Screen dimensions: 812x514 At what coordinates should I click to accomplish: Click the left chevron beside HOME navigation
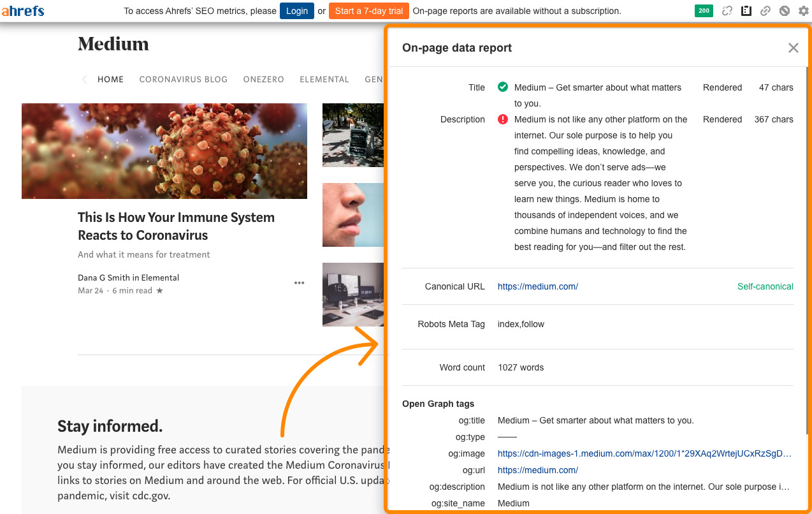pos(84,79)
